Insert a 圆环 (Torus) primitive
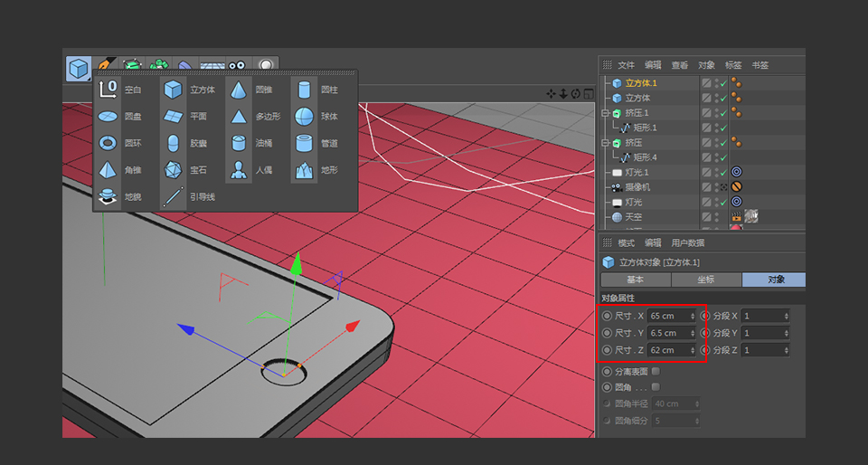This screenshot has height=465, width=868. pos(108,143)
